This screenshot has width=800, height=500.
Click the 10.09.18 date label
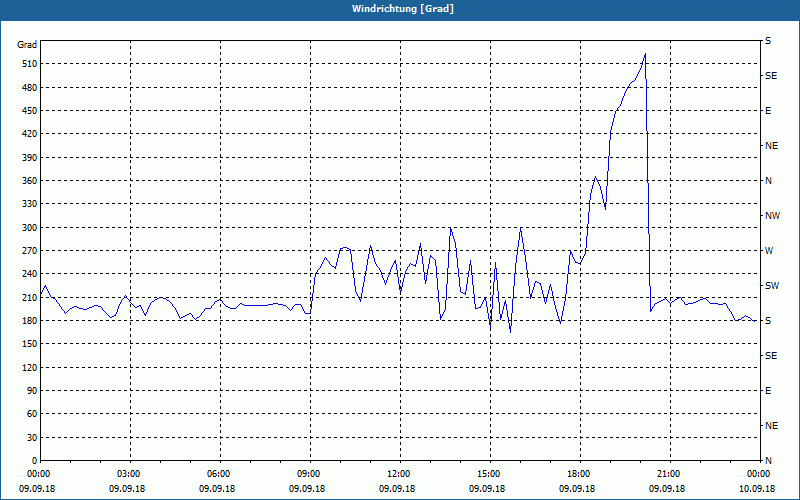click(x=757, y=489)
